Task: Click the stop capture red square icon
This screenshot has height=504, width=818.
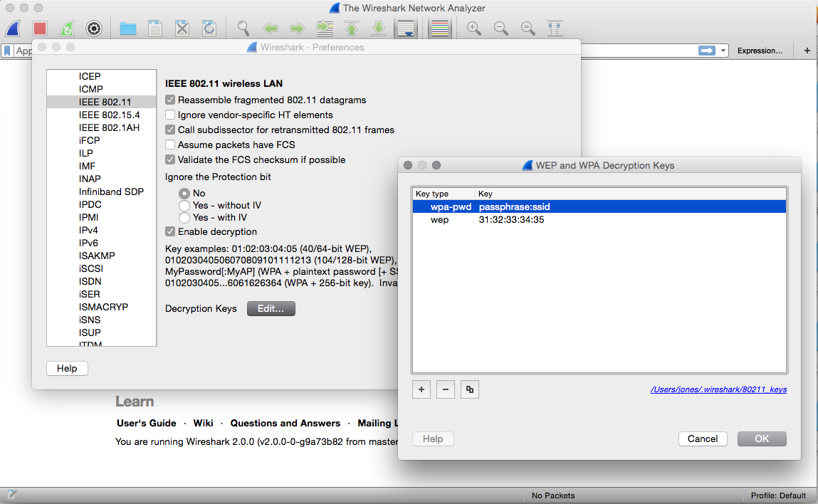Action: click(x=40, y=28)
